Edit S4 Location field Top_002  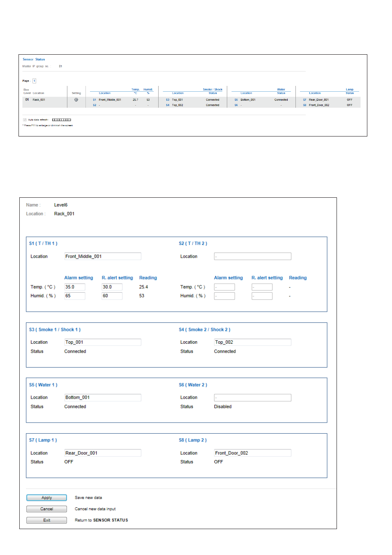(252, 342)
